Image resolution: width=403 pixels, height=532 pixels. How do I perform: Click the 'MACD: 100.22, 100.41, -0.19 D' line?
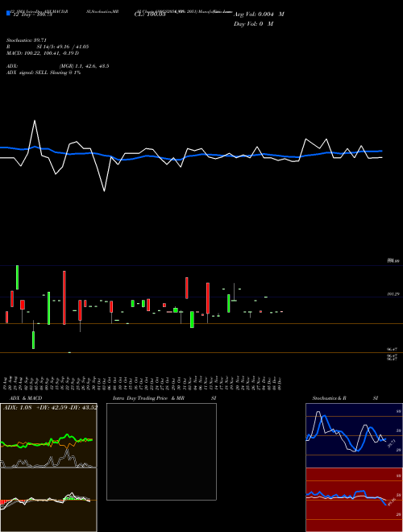coord(43,53)
